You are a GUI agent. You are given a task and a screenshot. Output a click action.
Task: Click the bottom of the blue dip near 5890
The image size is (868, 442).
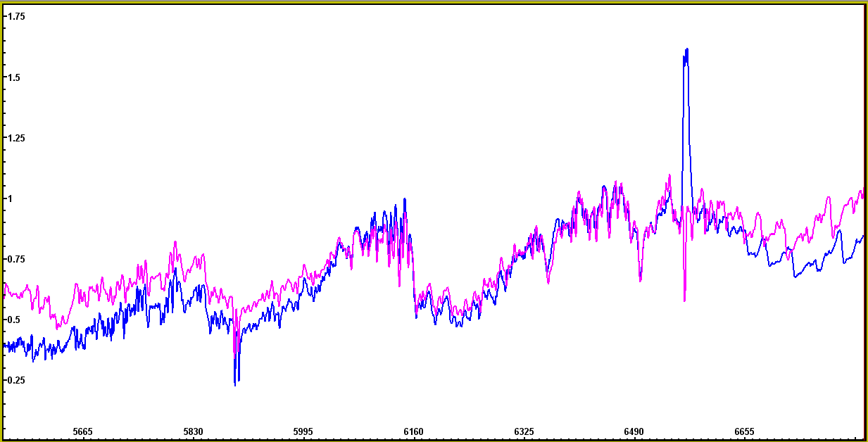click(235, 384)
